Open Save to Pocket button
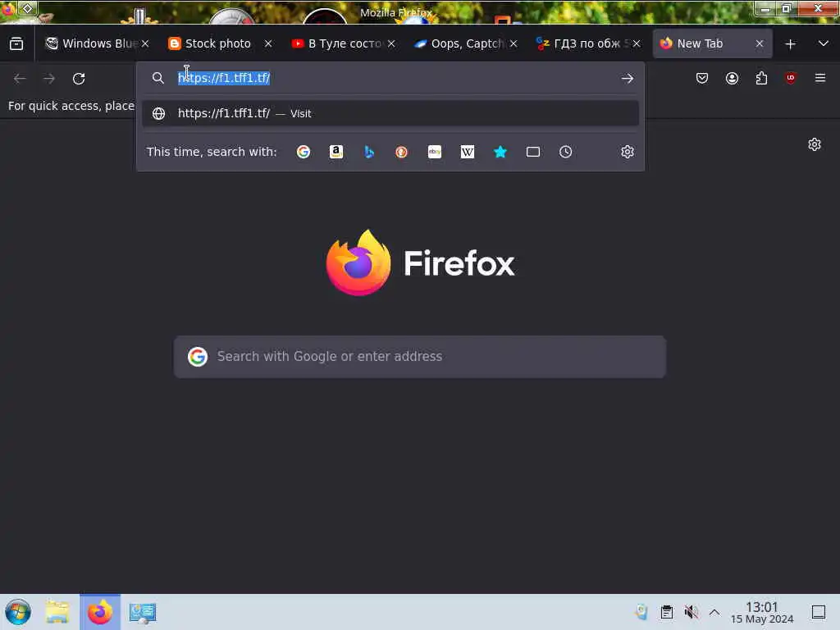 [x=702, y=78]
